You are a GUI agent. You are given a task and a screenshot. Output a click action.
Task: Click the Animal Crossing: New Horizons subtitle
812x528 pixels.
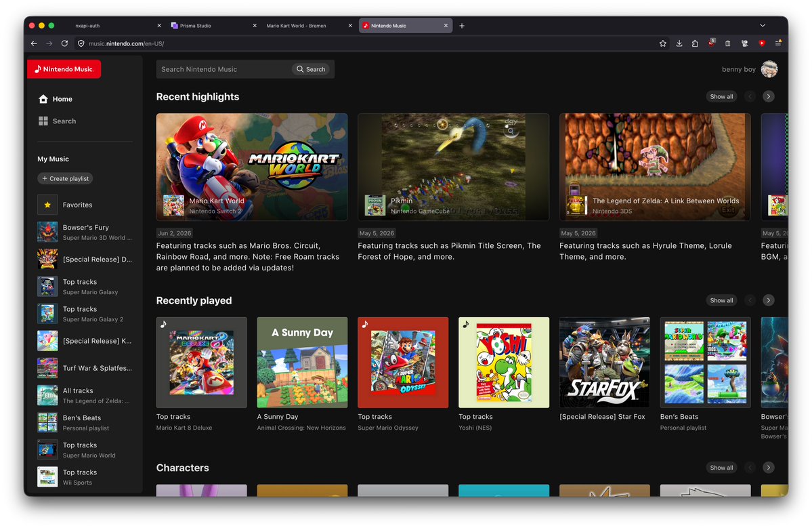301,428
